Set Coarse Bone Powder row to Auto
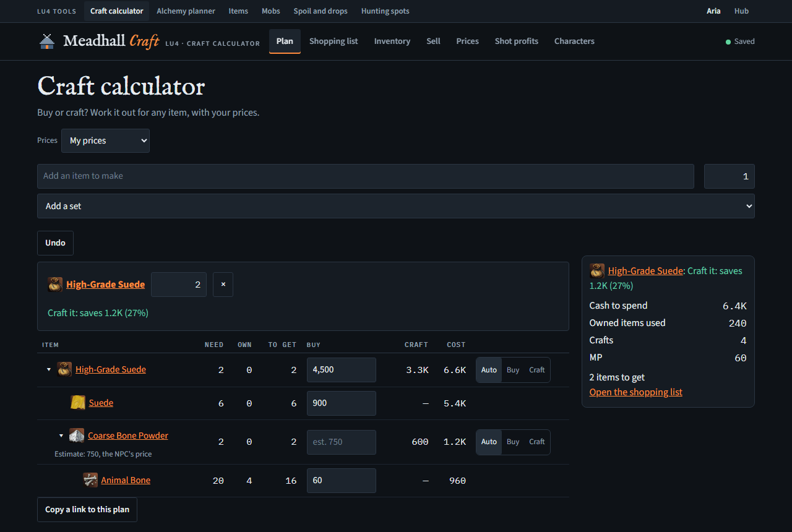This screenshot has width=792, height=532. (489, 442)
